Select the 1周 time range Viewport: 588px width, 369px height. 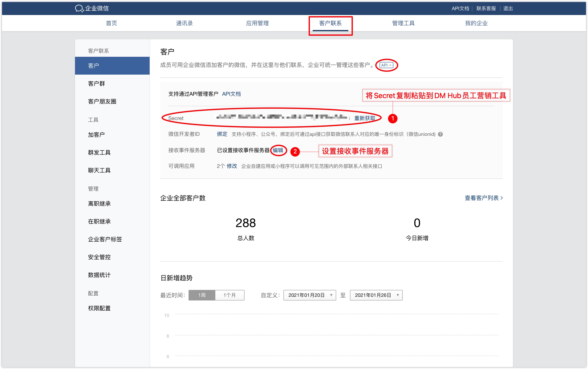pos(202,295)
